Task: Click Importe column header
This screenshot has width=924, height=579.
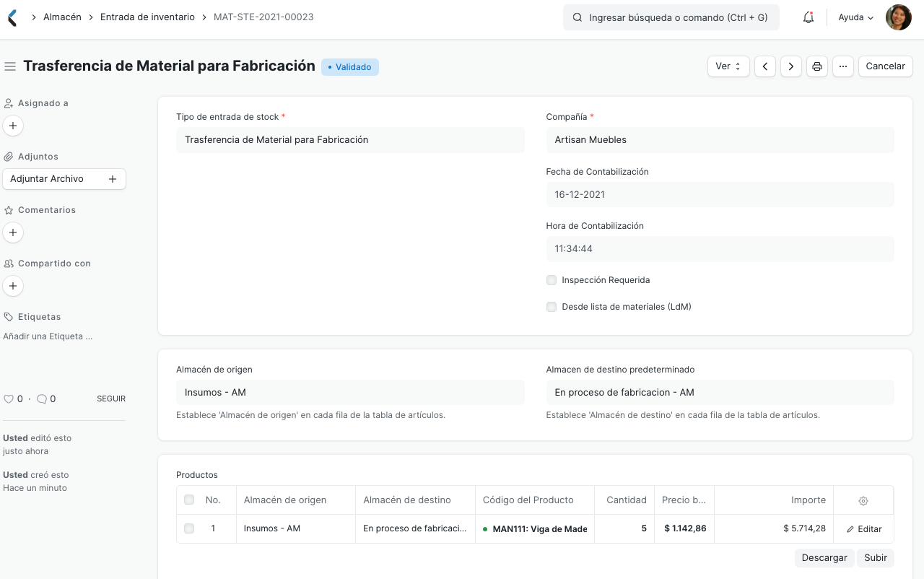Action: pos(774,500)
